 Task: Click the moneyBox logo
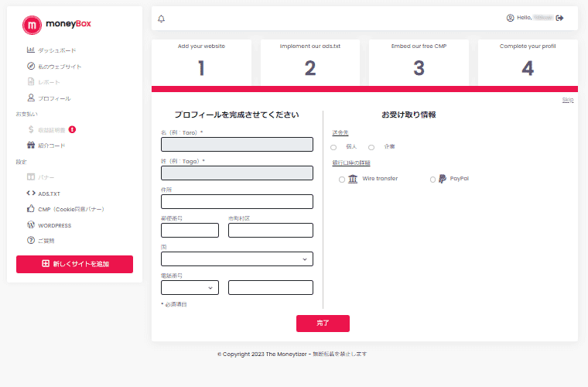pyautogui.click(x=56, y=25)
